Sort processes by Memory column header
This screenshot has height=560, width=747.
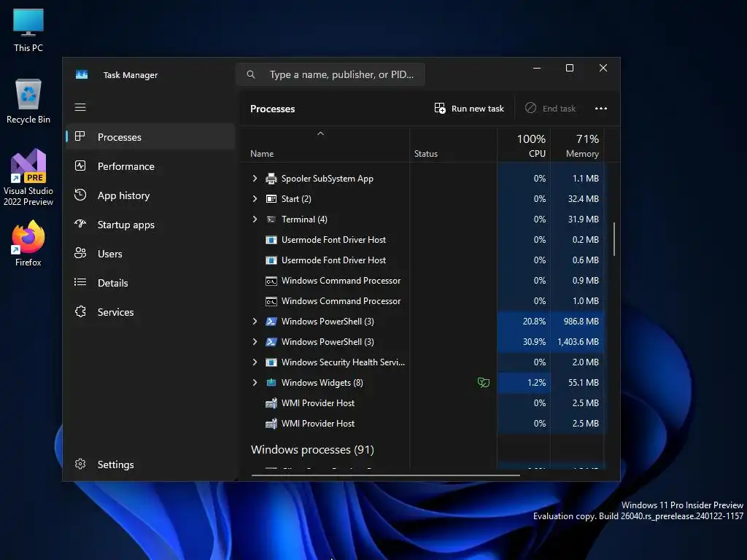[x=577, y=146]
